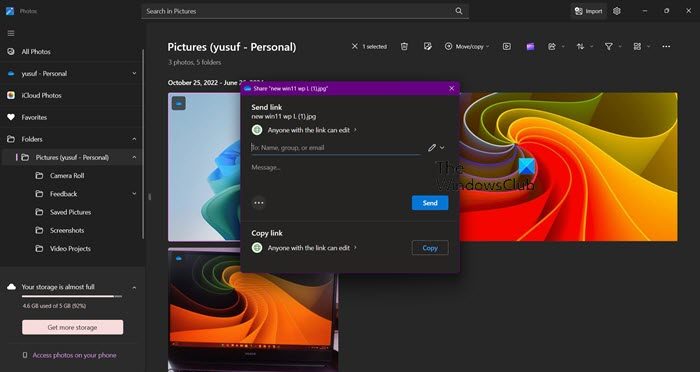The width and height of the screenshot is (700, 372).
Task: Click the storage usage progress bar
Action: point(71,296)
